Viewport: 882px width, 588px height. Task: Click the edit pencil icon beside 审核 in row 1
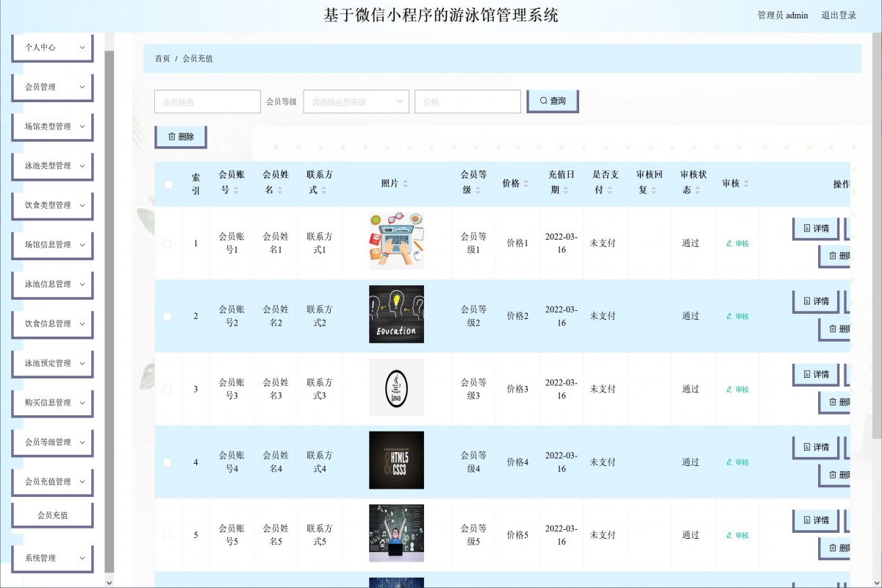(x=728, y=243)
